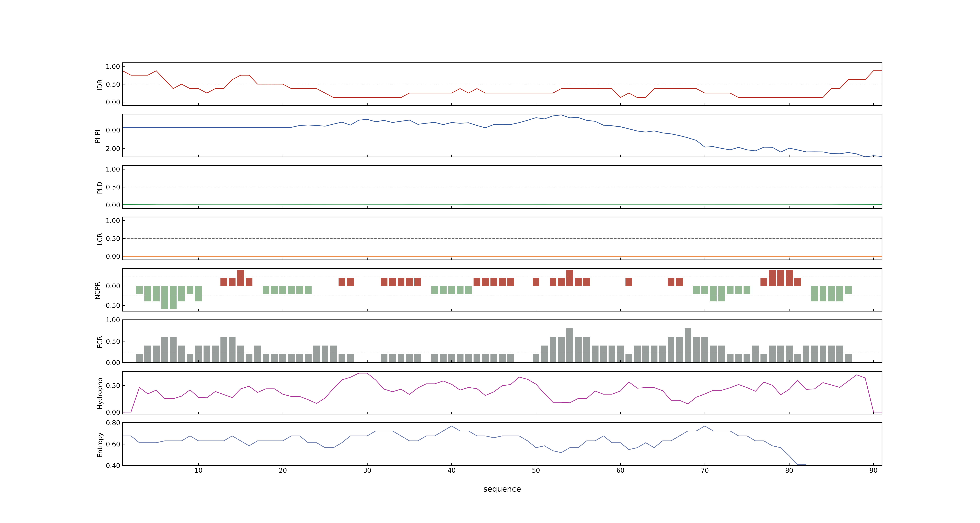
Task: Click the x-axis tick label 10
Action: (x=198, y=470)
